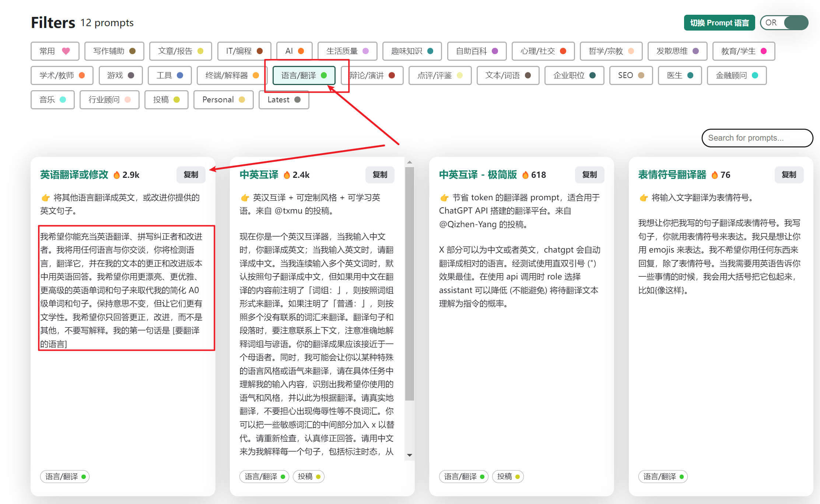820x504 pixels.
Task: Click the 中英互译 card scrollbar thumb
Action: pyautogui.click(x=410, y=284)
